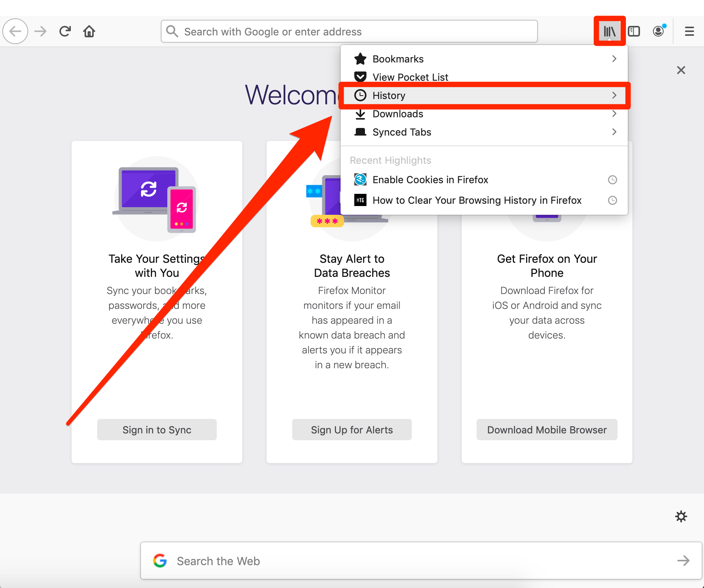Reload the current page
Screen dimensions: 704x588
tap(65, 31)
